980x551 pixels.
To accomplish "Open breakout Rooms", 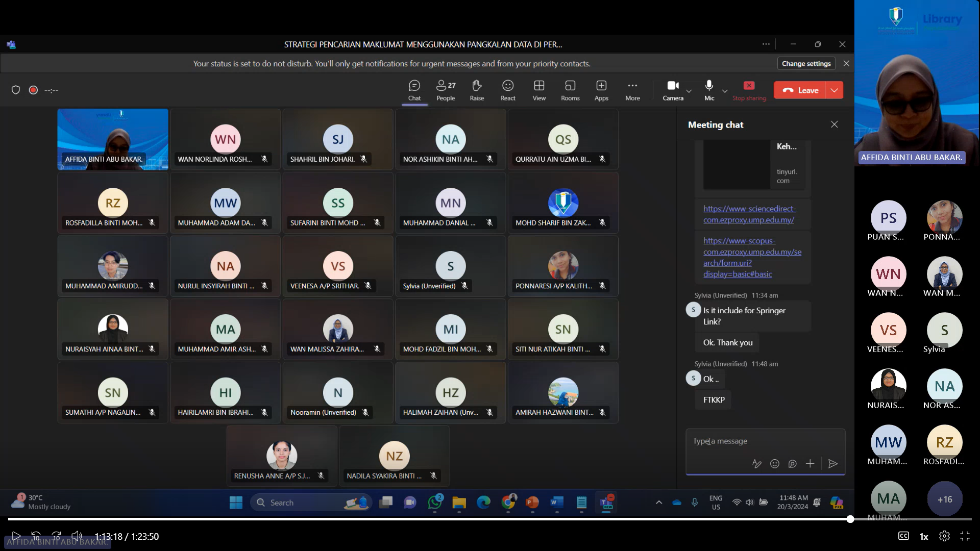I will click(570, 90).
